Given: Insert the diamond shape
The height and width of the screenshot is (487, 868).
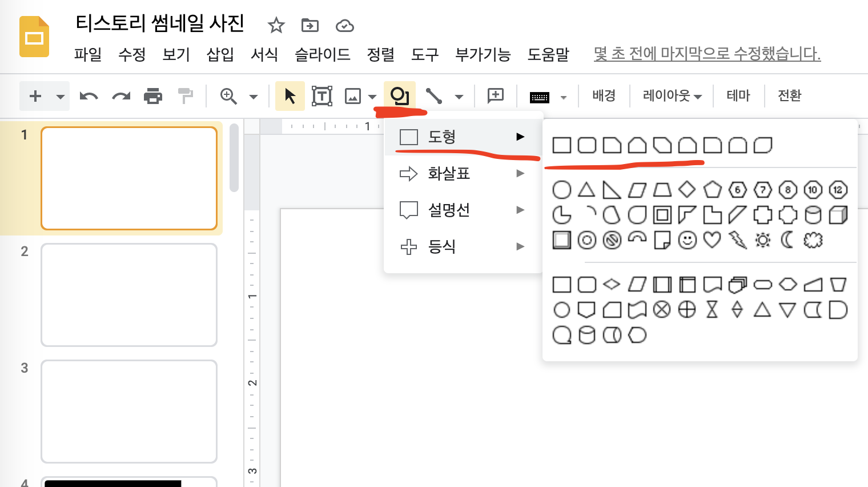Looking at the screenshot, I should pos(688,189).
